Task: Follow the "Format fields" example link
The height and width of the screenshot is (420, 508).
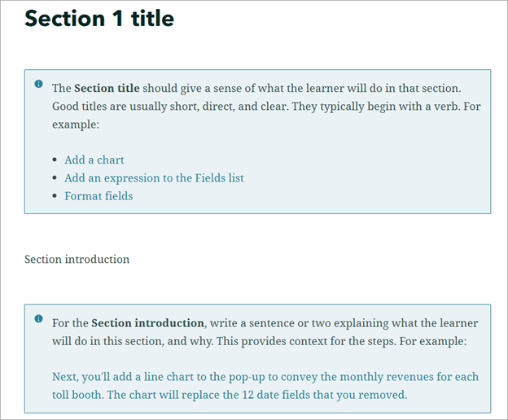Action: pos(99,195)
